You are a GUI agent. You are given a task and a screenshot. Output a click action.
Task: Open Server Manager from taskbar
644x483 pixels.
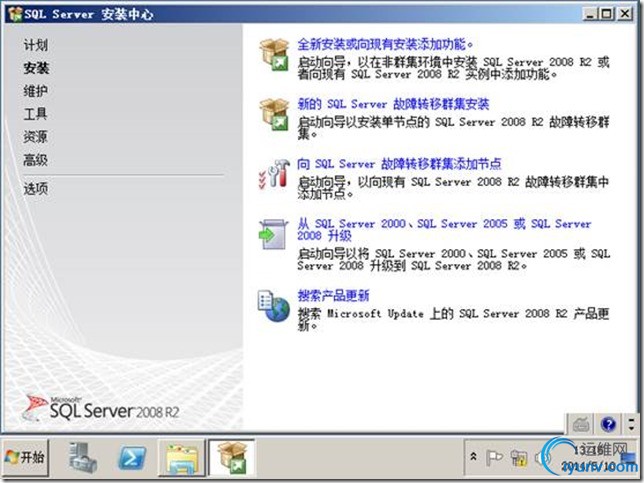tap(83, 457)
